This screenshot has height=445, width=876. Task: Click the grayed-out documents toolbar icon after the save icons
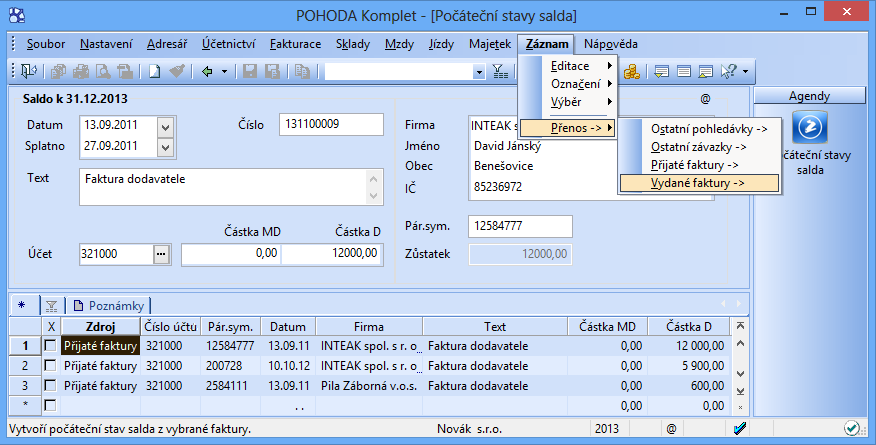tap(302, 71)
